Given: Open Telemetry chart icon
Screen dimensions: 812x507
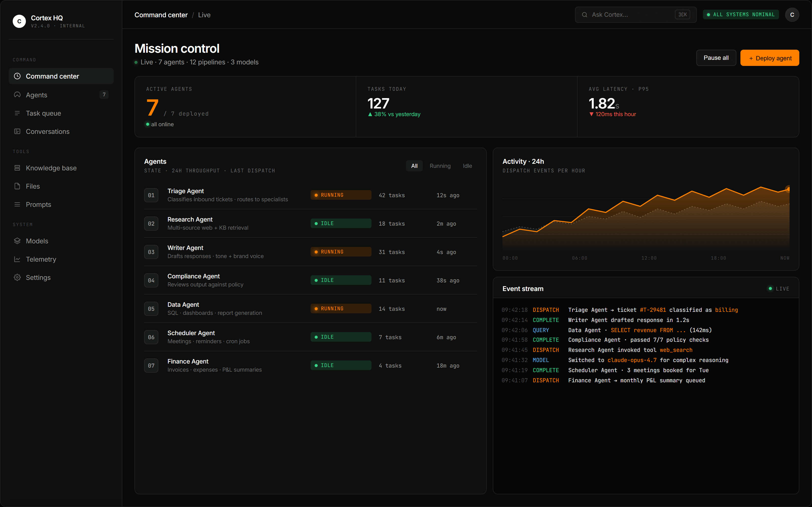Looking at the screenshot, I should click(x=17, y=259).
